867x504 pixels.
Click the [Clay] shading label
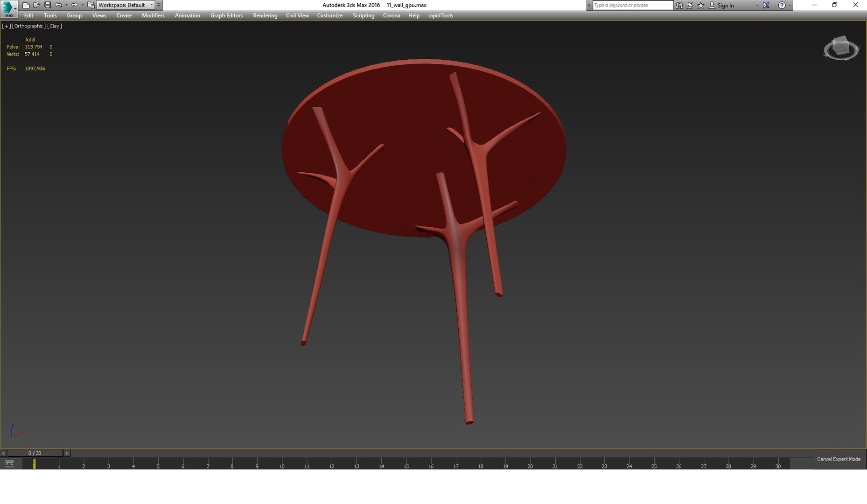pos(55,26)
